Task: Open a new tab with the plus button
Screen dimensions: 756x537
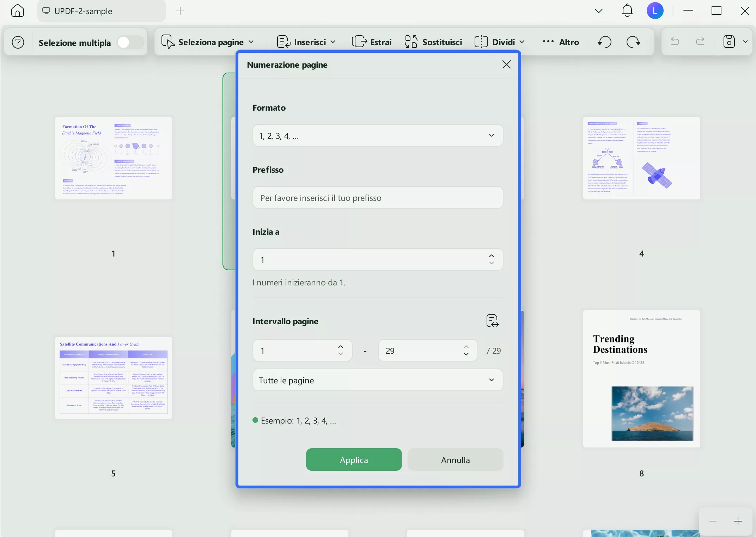Action: tap(180, 11)
